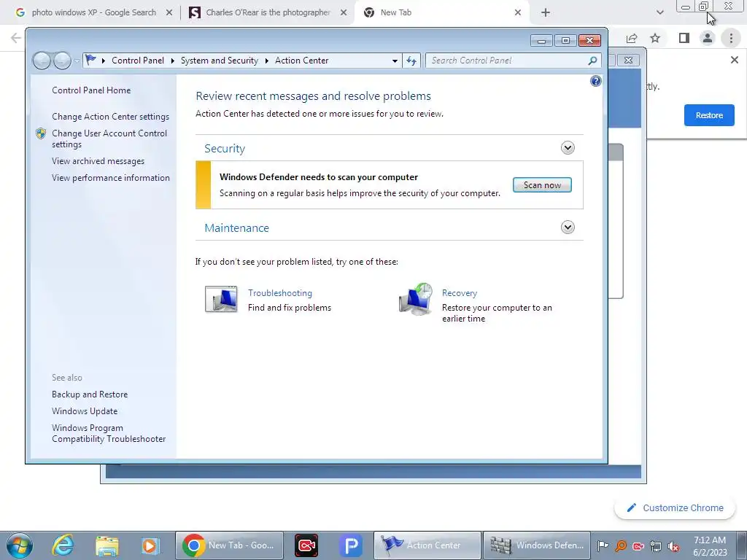747x560 pixels.
Task: Click the Chrome back arrow
Action: click(x=16, y=38)
